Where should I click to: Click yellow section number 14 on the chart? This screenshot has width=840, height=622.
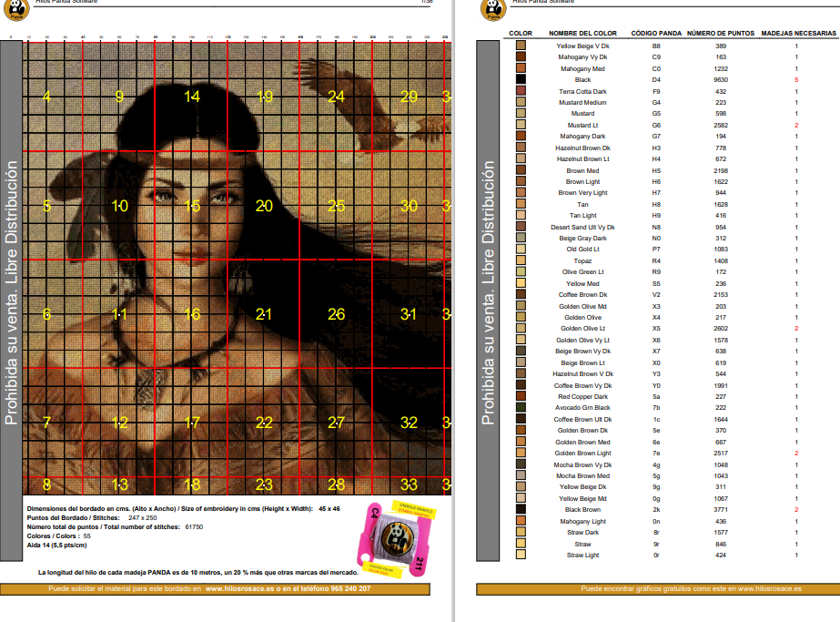tap(192, 97)
